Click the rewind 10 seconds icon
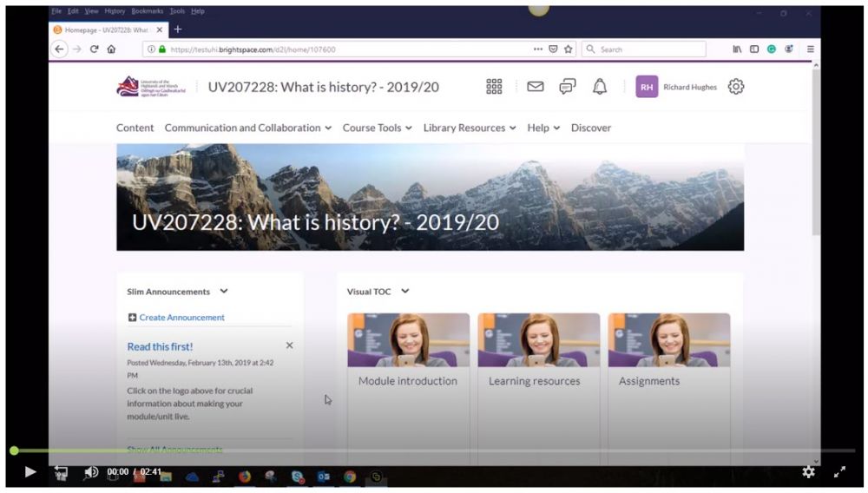This screenshot has height=493, width=868. click(x=61, y=472)
